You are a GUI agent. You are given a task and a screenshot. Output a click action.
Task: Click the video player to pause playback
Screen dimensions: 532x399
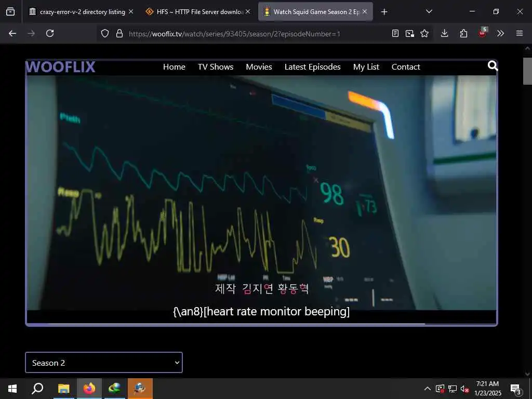coord(261,192)
